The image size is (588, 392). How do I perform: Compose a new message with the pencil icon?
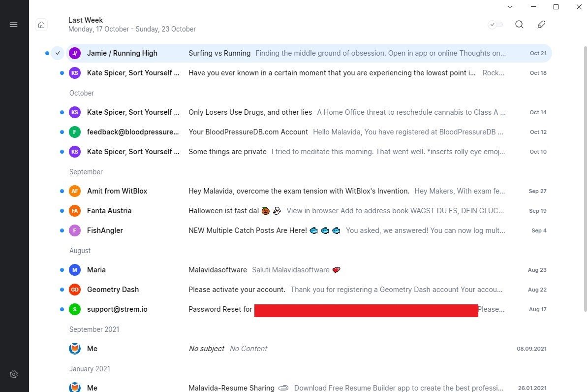(541, 25)
